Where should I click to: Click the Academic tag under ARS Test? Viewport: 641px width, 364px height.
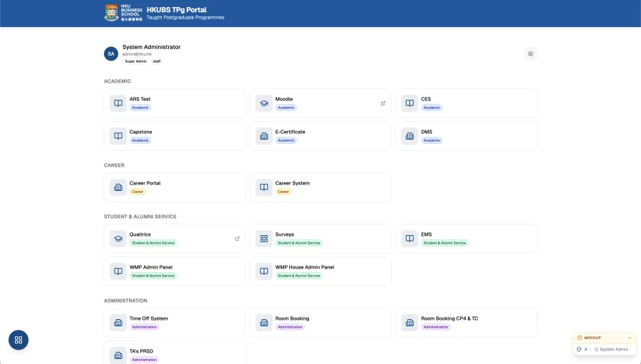pyautogui.click(x=140, y=108)
